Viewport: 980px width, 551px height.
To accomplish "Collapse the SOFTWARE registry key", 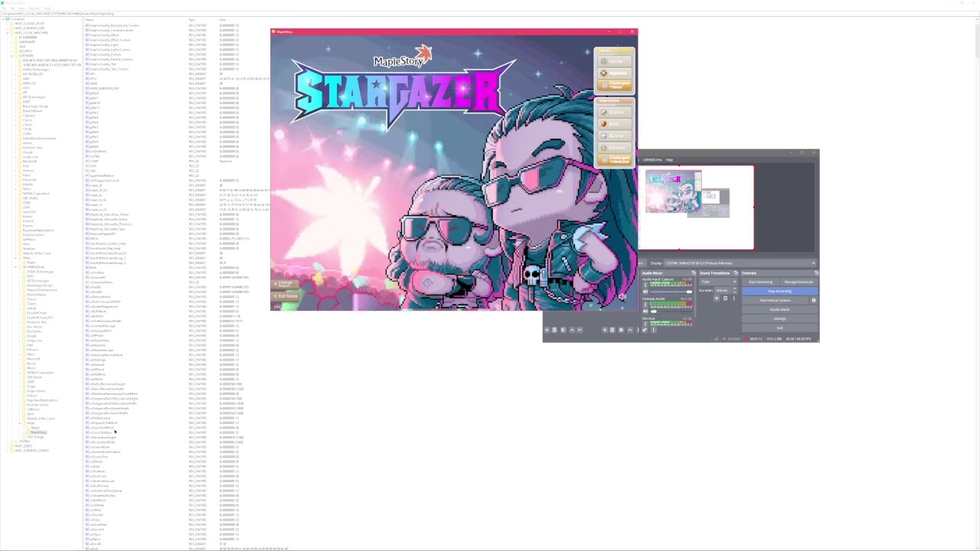I will tap(11, 56).
